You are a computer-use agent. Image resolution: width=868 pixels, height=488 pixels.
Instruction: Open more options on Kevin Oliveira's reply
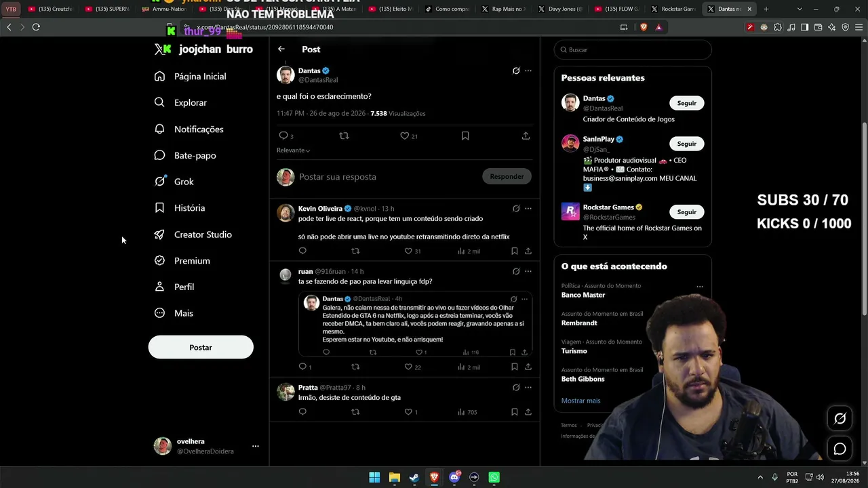[528, 209]
